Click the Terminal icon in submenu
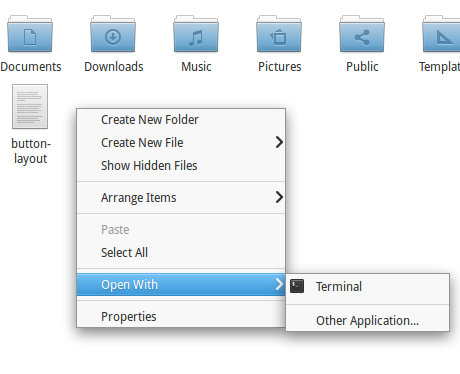The image size is (460, 374). [297, 286]
